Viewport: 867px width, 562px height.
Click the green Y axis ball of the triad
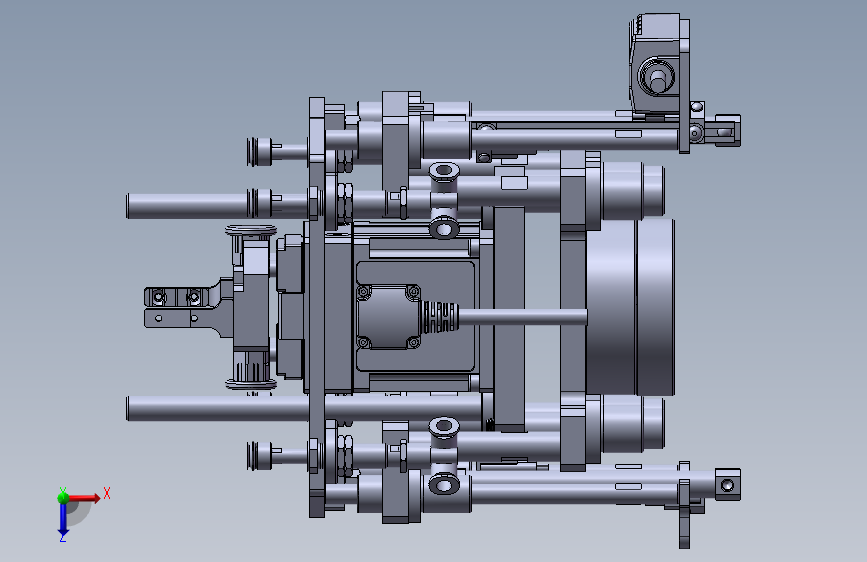coord(63,497)
